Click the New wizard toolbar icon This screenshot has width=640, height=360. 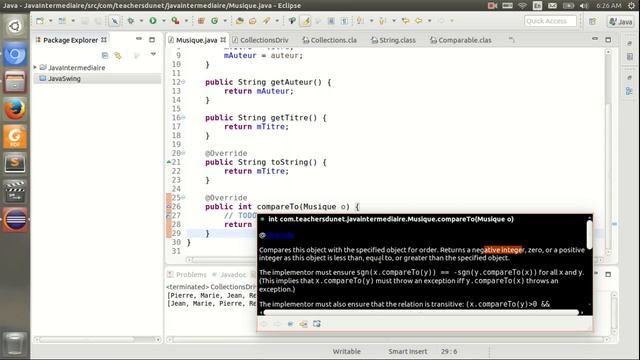coord(40,21)
